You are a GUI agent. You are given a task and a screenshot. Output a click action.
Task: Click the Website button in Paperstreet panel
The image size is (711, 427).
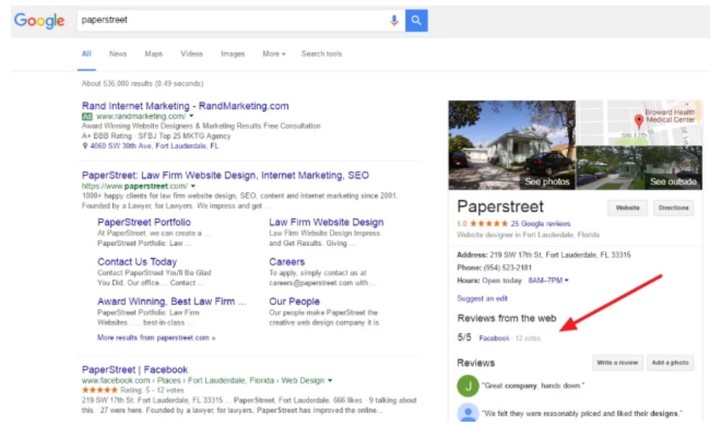pyautogui.click(x=628, y=208)
